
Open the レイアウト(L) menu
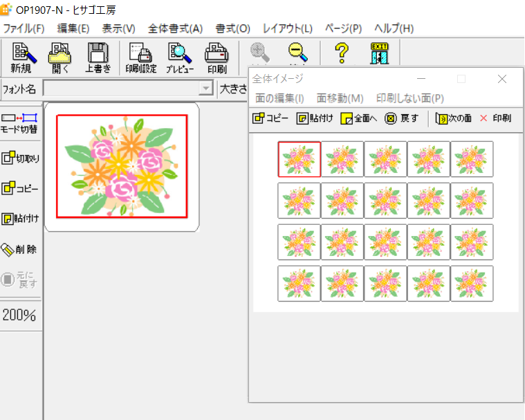[x=287, y=28]
